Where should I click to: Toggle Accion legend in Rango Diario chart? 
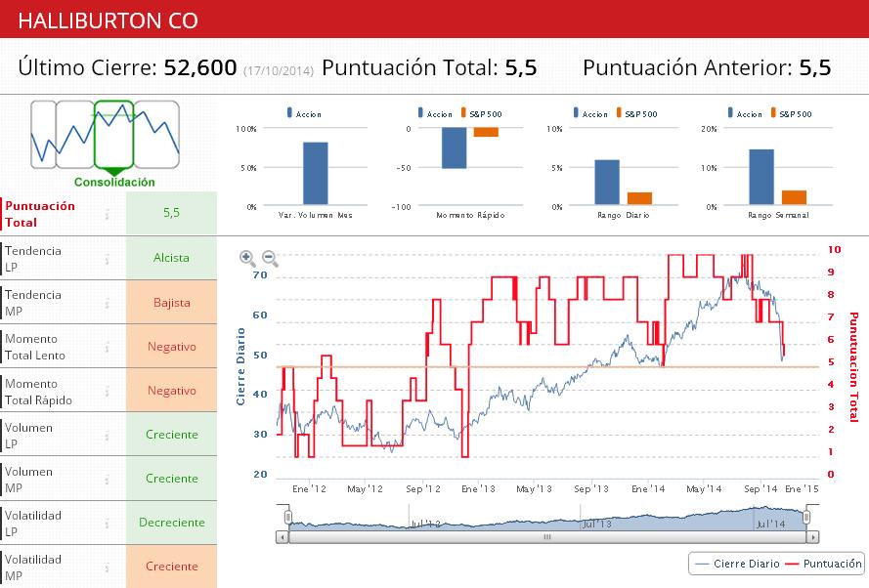[590, 113]
